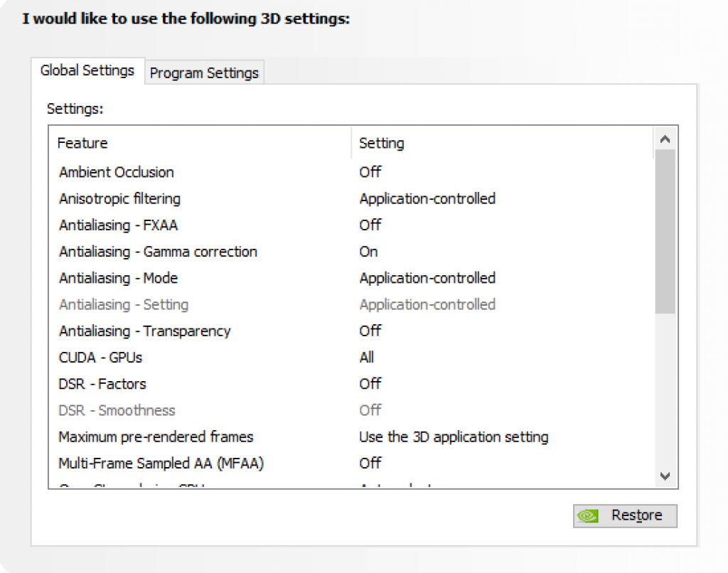
Task: Select the Global Settings tab
Action: pos(87,70)
